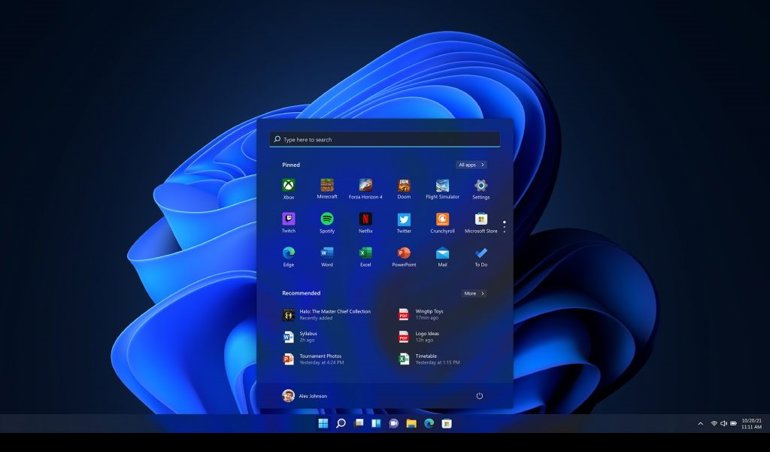Screen dimensions: 770x452
Task: Click the power button icon
Action: coord(480,396)
